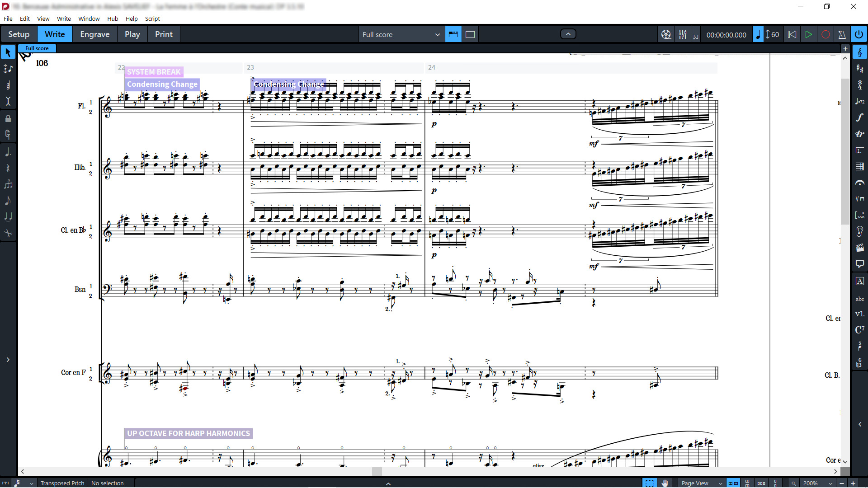
Task: Toggle the grace notes tool
Action: click(x=8, y=201)
